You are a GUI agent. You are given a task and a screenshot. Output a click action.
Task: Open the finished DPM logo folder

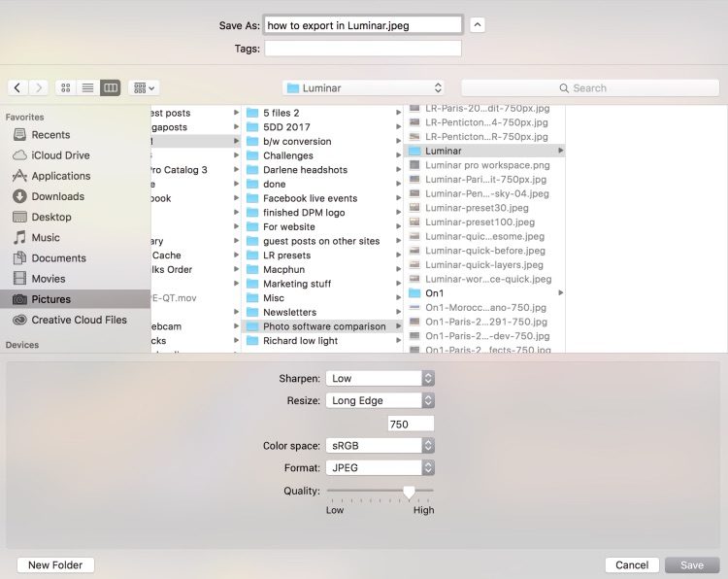[x=322, y=213]
